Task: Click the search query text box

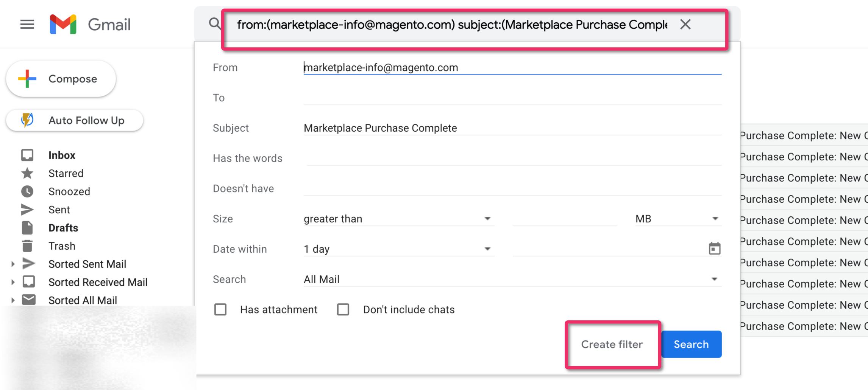Action: pyautogui.click(x=452, y=25)
